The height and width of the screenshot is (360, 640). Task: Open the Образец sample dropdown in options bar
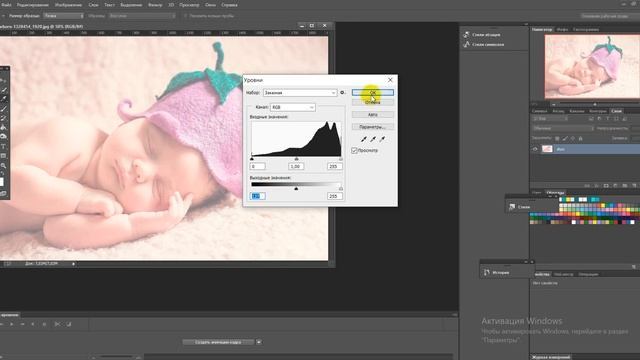pos(142,16)
